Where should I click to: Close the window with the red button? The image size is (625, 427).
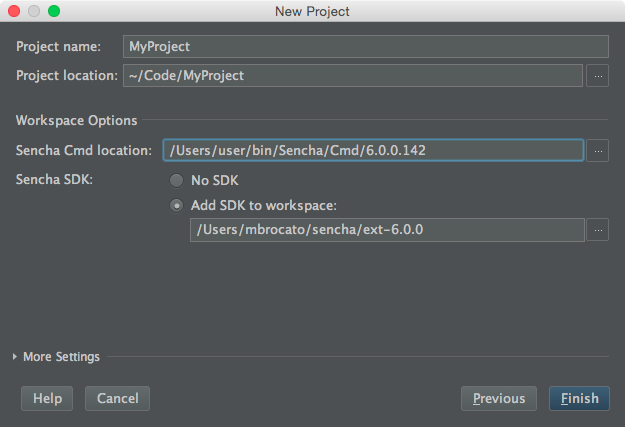[14, 11]
